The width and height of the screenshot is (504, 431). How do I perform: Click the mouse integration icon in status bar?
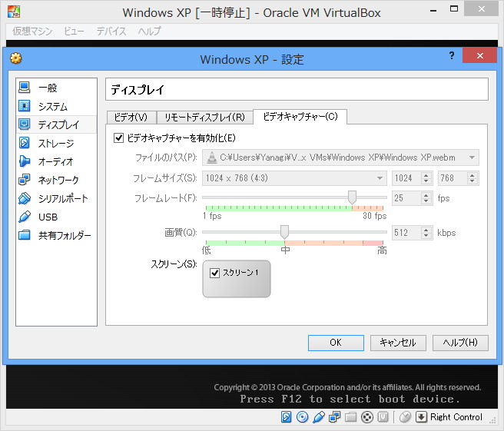click(406, 417)
